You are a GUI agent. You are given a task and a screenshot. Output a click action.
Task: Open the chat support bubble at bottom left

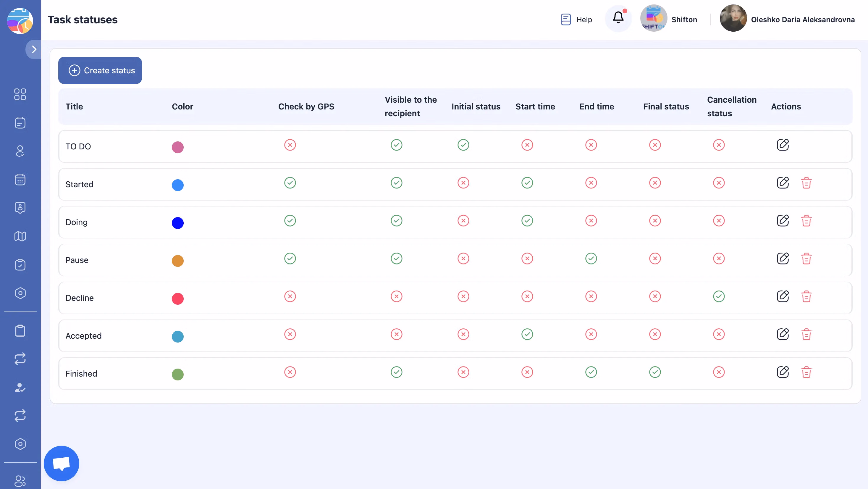click(x=61, y=463)
